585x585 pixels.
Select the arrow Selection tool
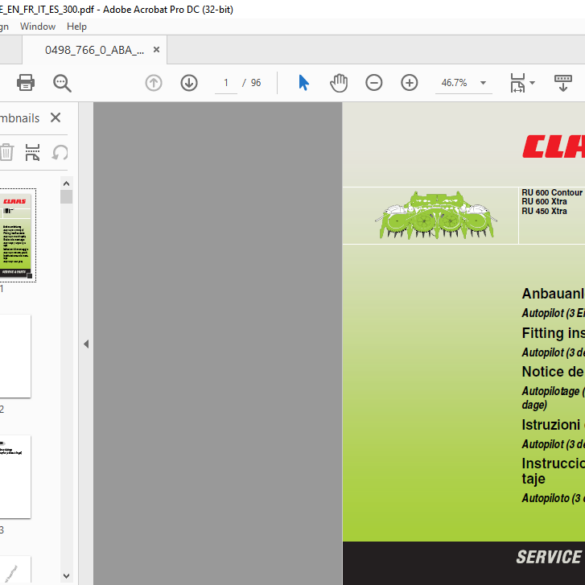(x=303, y=82)
